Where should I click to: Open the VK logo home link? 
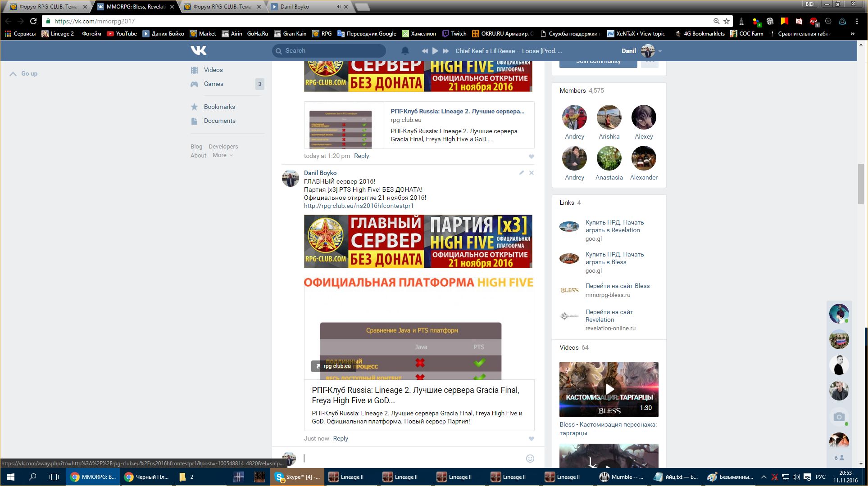click(x=198, y=50)
